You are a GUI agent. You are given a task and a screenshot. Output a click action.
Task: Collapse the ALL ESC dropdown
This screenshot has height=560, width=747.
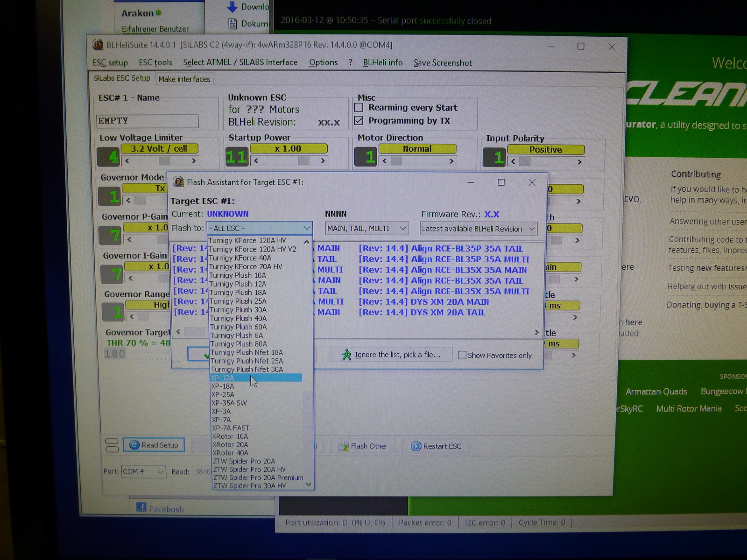pyautogui.click(x=307, y=228)
